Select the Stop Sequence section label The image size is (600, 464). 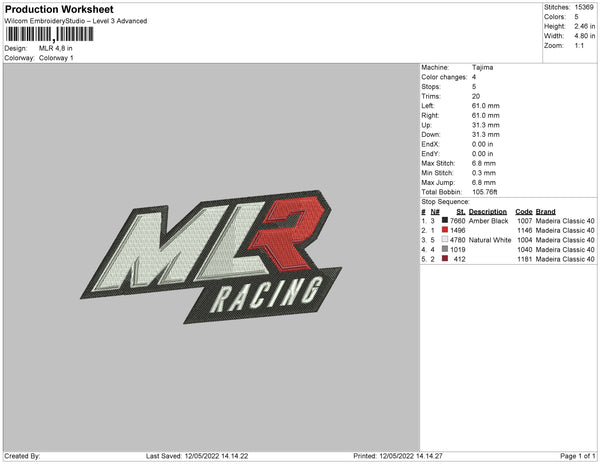[450, 202]
